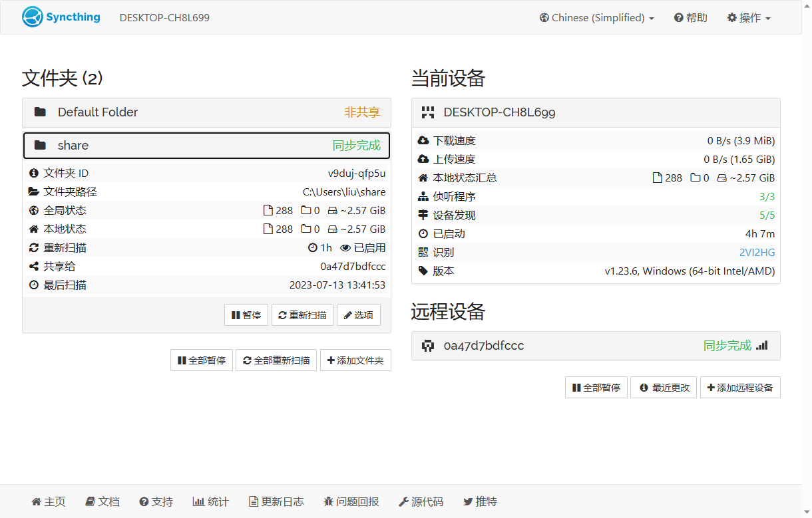
Task: Open the 2VI2HG device ID link
Action: tap(757, 253)
